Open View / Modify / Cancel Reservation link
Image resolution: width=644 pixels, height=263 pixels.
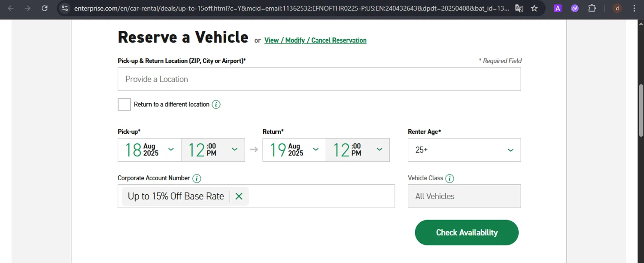point(315,40)
